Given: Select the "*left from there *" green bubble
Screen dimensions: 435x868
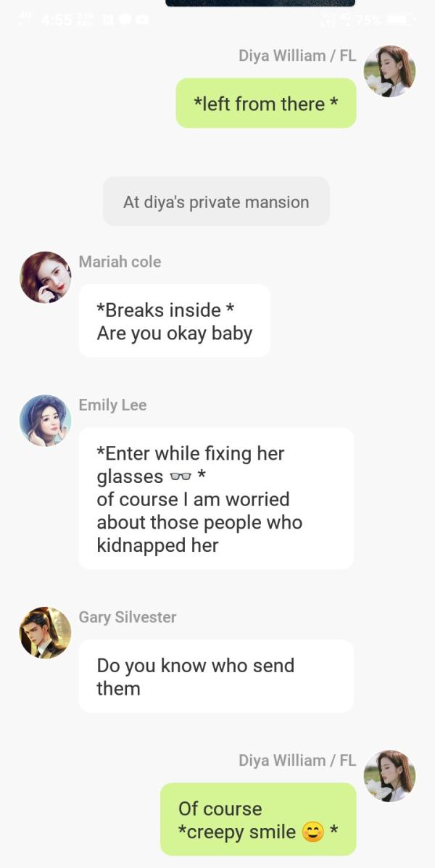Looking at the screenshot, I should tap(266, 104).
